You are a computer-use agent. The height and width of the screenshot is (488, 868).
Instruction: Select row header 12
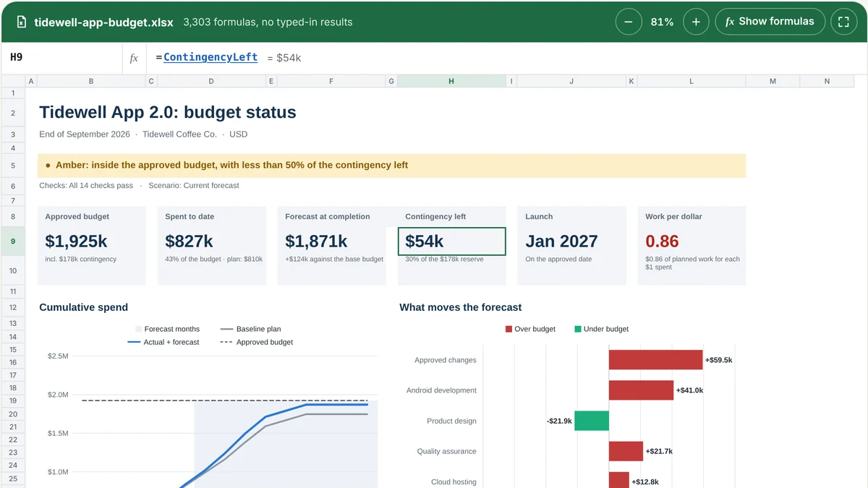(13, 307)
